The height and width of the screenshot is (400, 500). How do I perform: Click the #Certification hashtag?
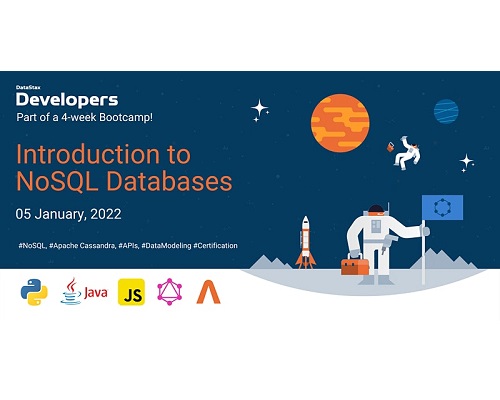pyautogui.click(x=215, y=246)
